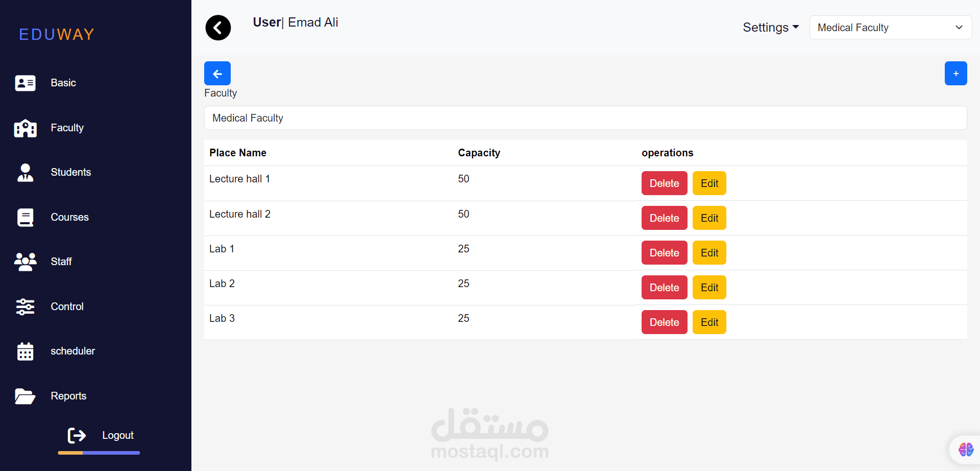980x471 pixels.
Task: Click the Faculty building icon
Action: pos(25,128)
